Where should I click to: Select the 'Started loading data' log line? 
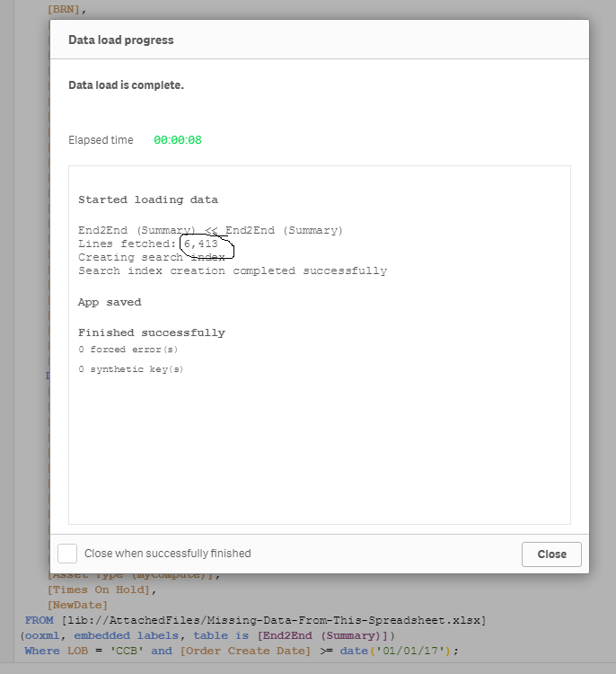pos(148,200)
